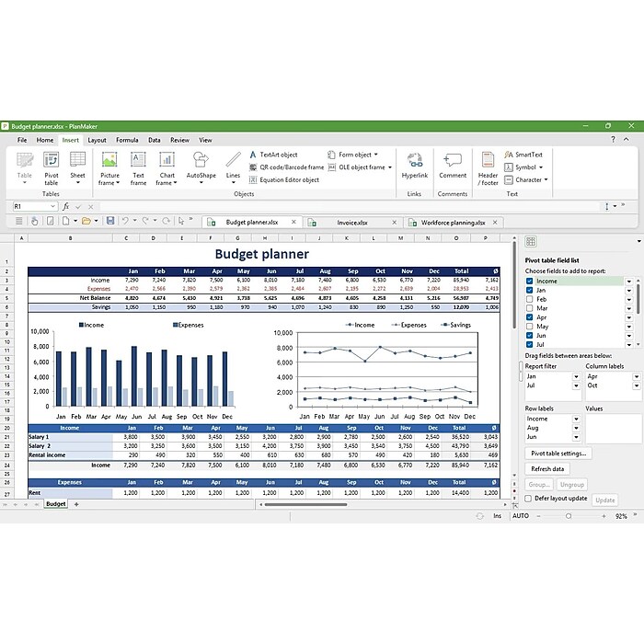Click the Ungroup button
Viewport: 644px width, 644px height.
pos(571,485)
